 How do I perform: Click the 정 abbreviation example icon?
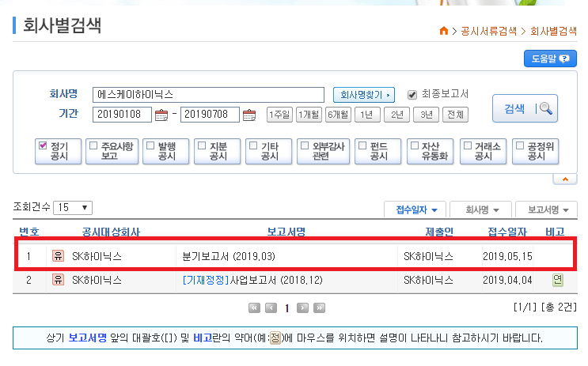tap(275, 338)
